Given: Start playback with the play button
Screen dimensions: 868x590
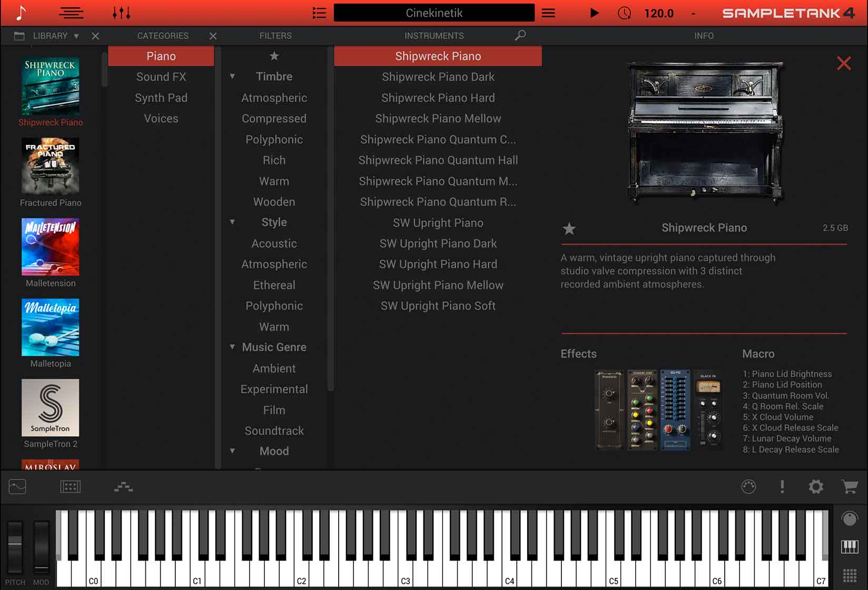Looking at the screenshot, I should tap(594, 13).
